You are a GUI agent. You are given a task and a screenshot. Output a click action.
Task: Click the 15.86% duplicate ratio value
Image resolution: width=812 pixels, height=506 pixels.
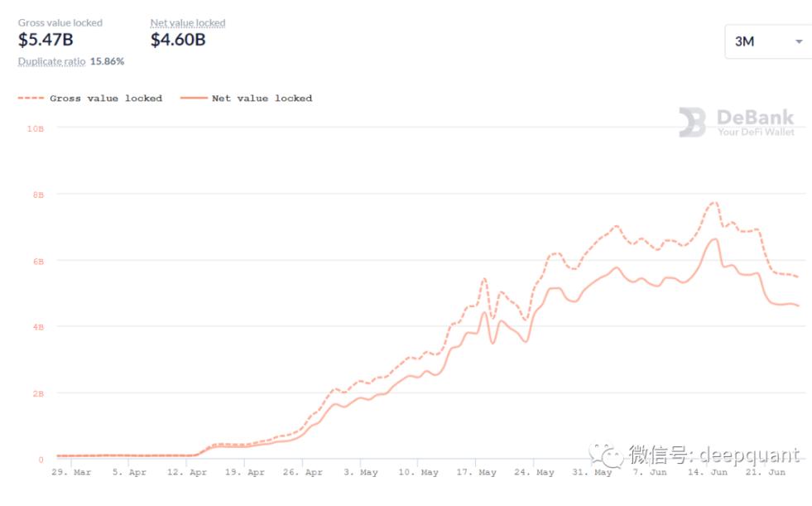(x=107, y=61)
